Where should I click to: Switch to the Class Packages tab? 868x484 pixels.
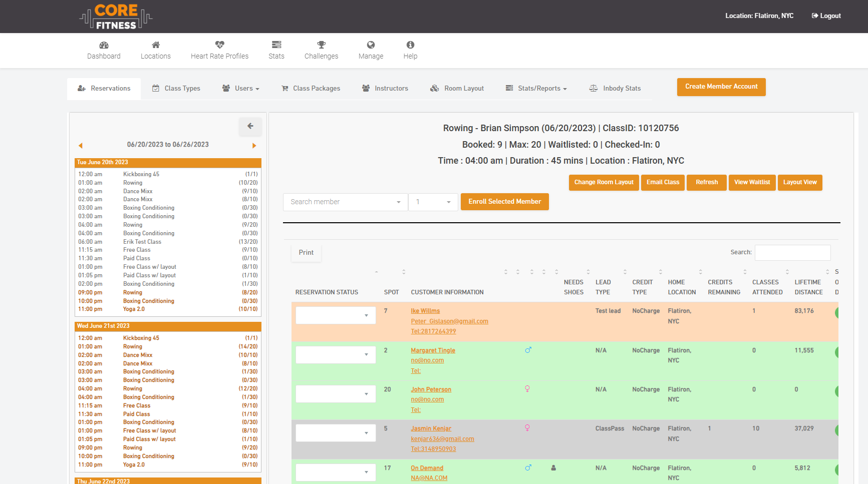pos(311,89)
